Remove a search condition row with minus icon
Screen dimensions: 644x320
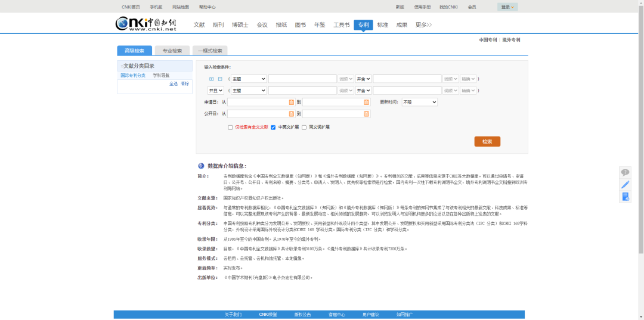[x=220, y=79]
